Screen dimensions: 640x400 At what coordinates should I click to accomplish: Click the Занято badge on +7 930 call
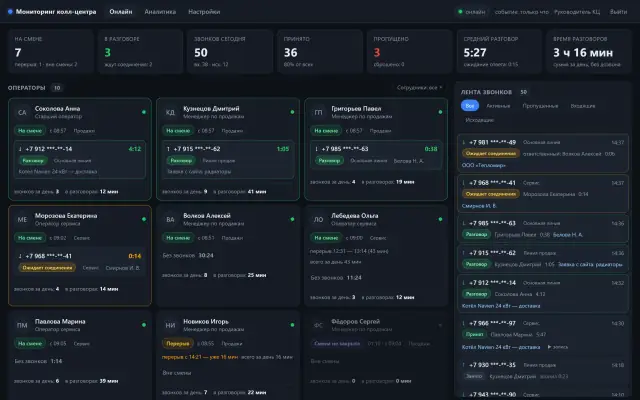pos(473,376)
